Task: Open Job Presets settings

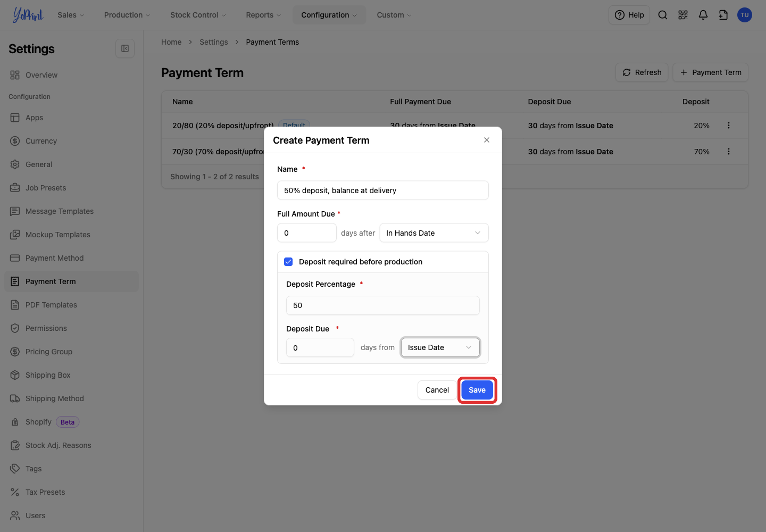Action: [x=71, y=188]
